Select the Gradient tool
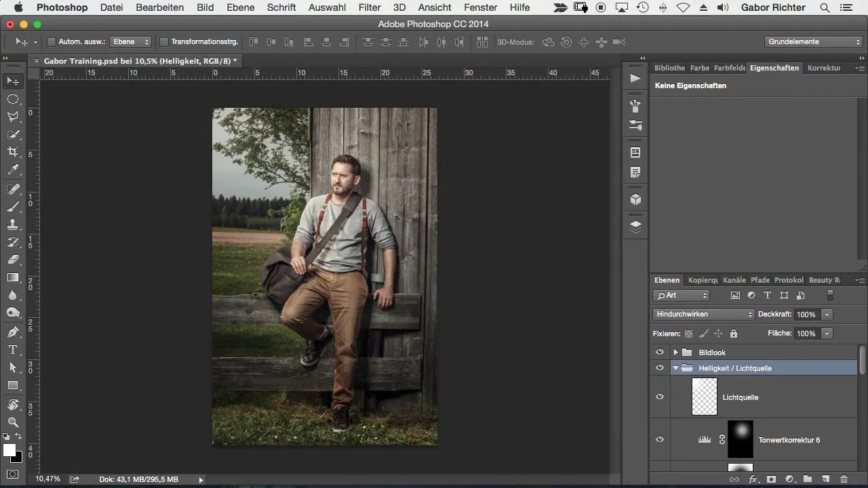Image resolution: width=868 pixels, height=488 pixels. [13, 277]
